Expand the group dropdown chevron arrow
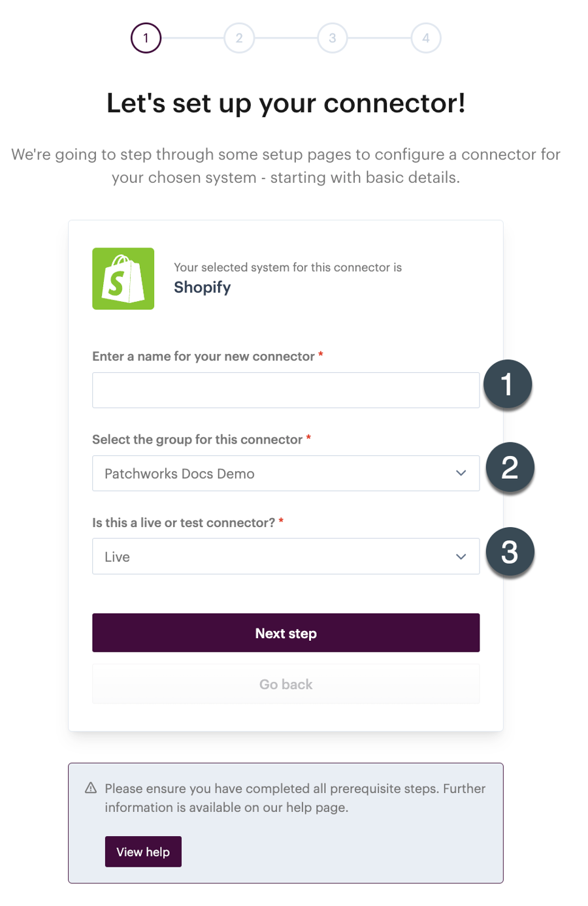This screenshot has height=906, width=588. tap(461, 473)
